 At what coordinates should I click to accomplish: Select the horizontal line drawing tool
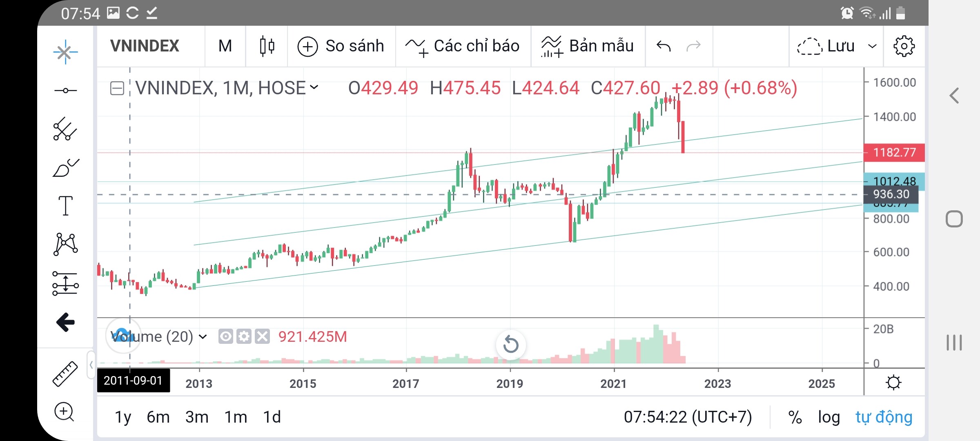pyautogui.click(x=65, y=90)
